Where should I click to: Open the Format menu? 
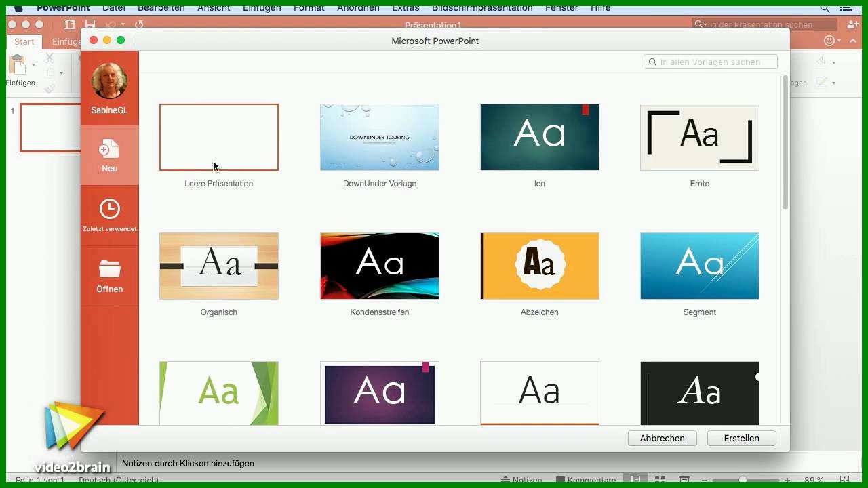tap(309, 7)
